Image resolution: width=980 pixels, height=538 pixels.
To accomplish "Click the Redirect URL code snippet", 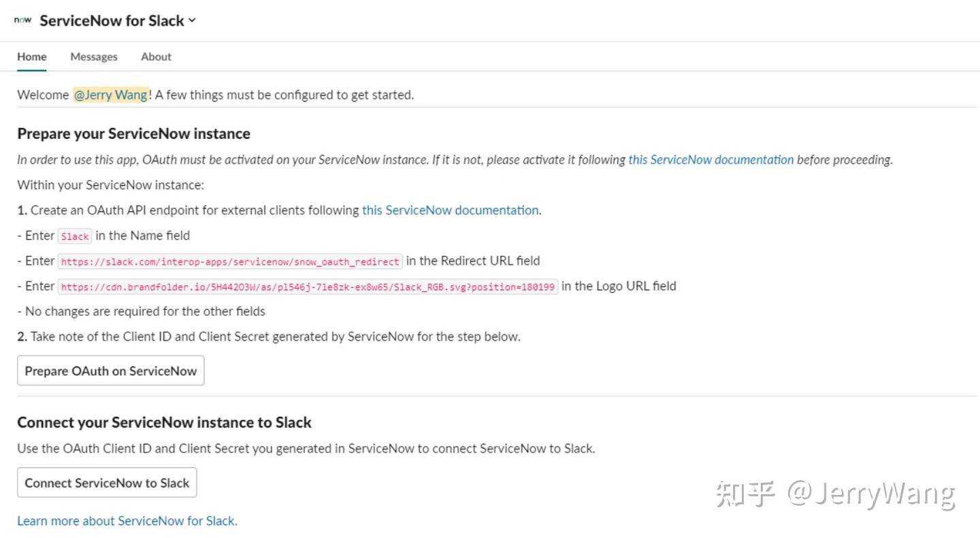I will pyautogui.click(x=231, y=261).
